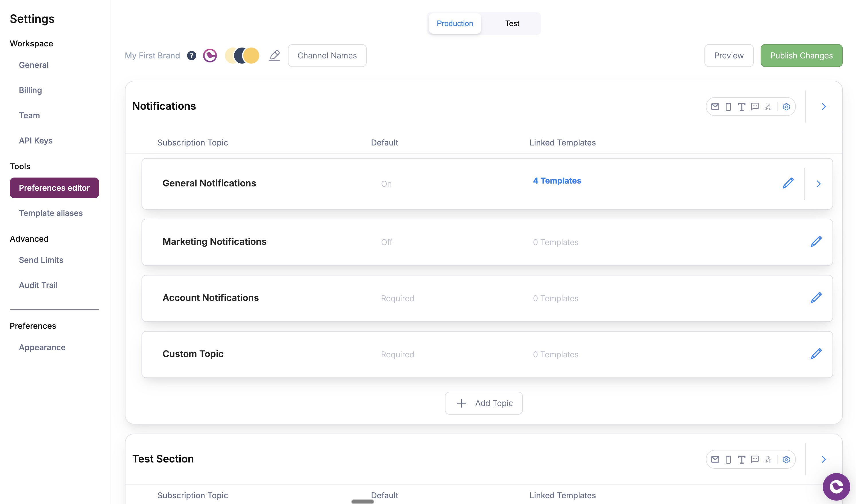Select the mobile push channel icon
Image resolution: width=856 pixels, height=504 pixels.
(x=728, y=106)
